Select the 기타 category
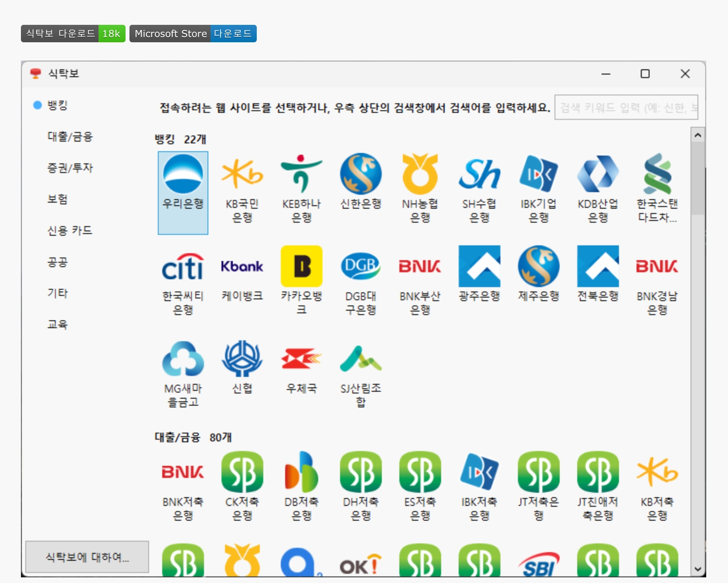The width and height of the screenshot is (728, 583). click(x=57, y=293)
